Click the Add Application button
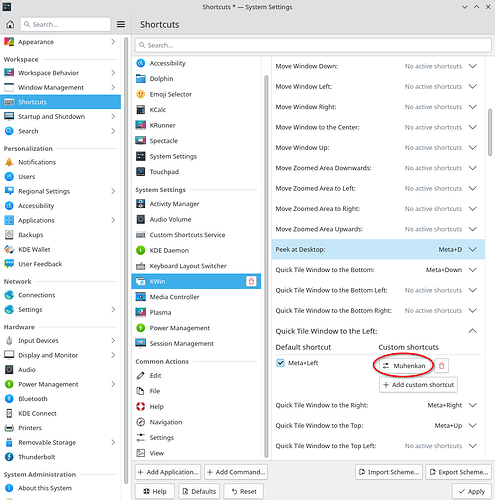Image resolution: width=495 pixels, height=500 pixels. 168,472
